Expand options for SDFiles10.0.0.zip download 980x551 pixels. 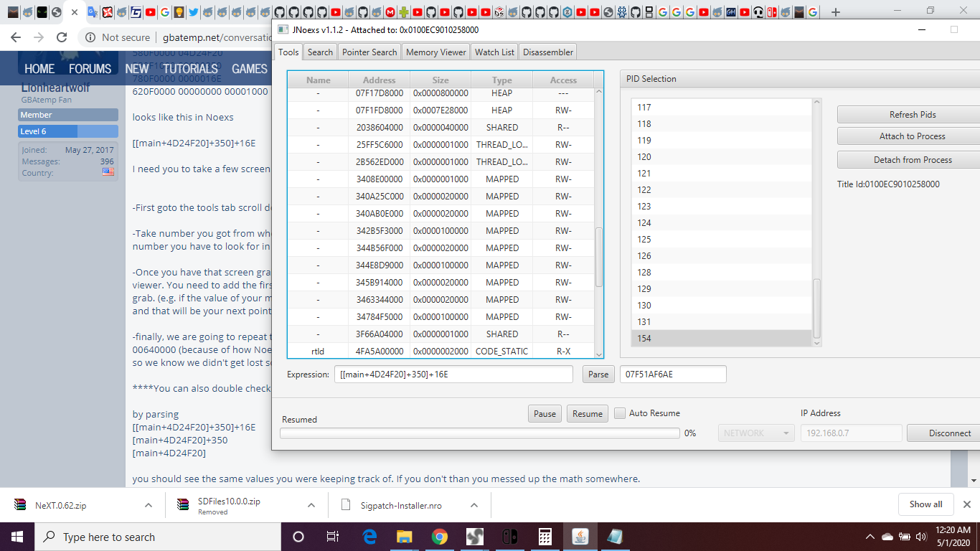point(311,505)
